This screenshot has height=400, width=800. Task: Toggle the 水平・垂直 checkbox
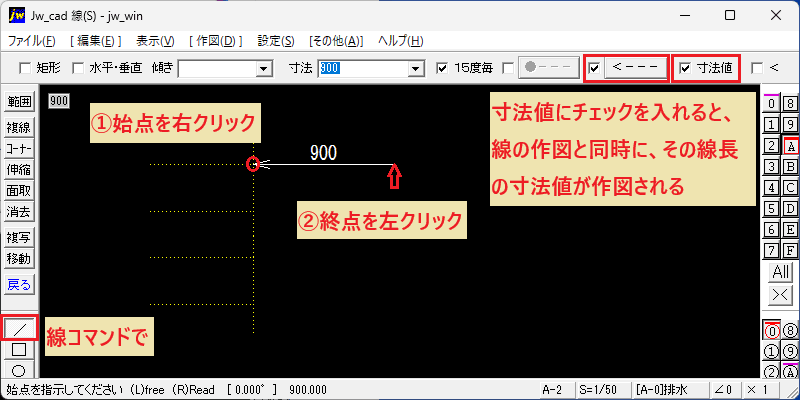coord(78,68)
